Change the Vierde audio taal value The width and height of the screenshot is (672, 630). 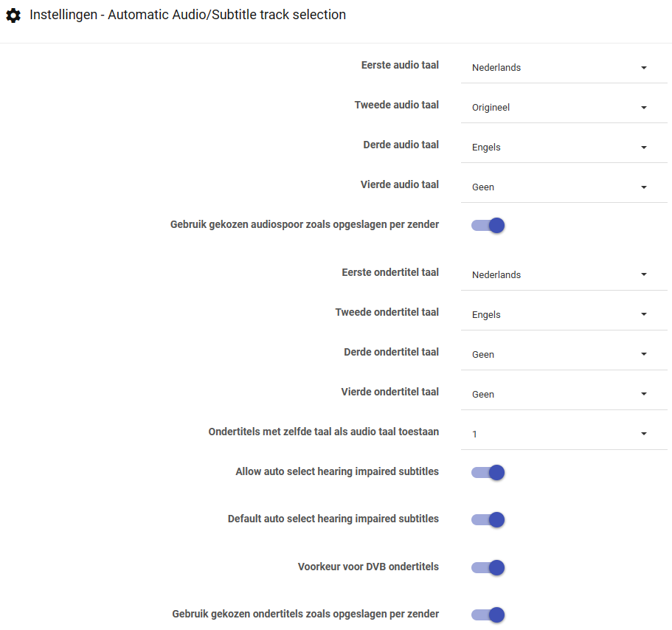pos(559,187)
